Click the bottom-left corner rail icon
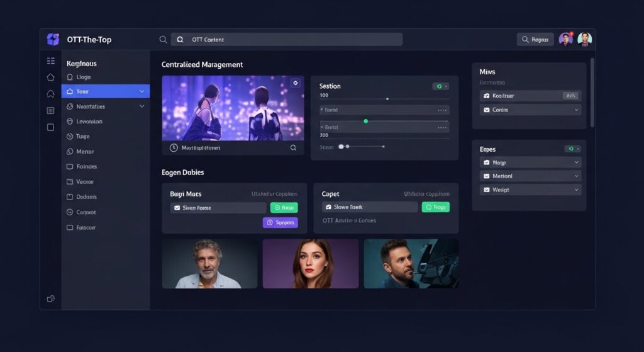Viewport: 644px width, 352px height. pos(51,298)
